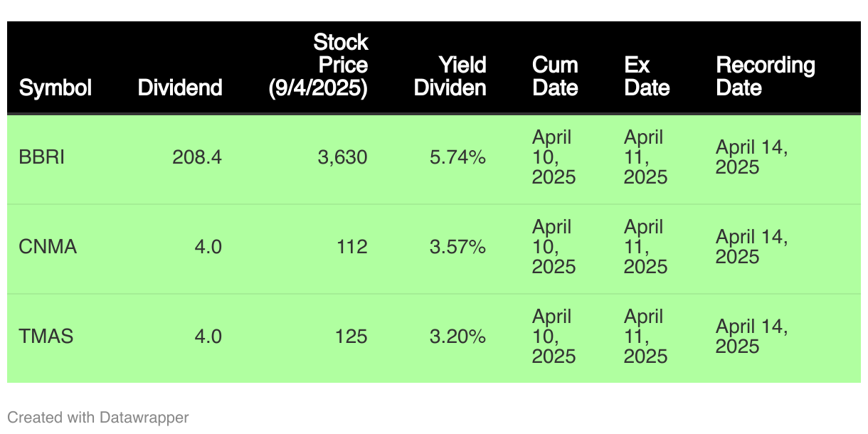This screenshot has height=434, width=868.
Task: Click the Symbol column header
Action: (55, 88)
